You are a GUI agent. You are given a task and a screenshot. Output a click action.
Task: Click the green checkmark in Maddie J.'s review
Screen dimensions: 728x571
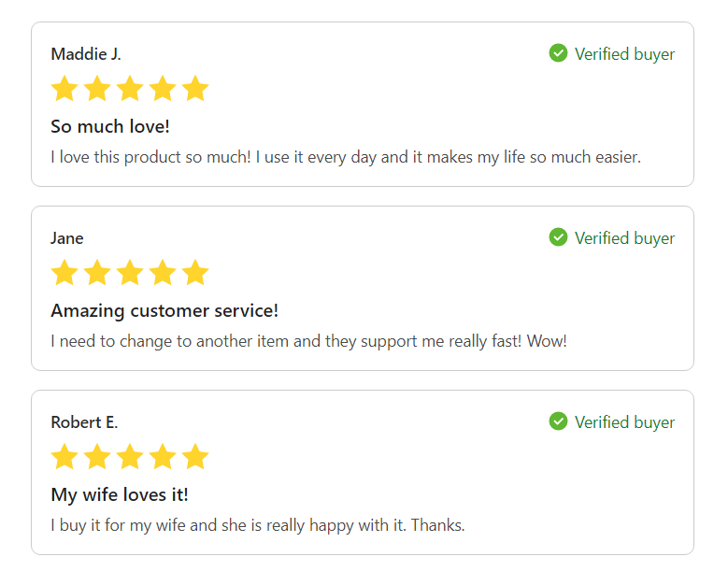click(558, 53)
